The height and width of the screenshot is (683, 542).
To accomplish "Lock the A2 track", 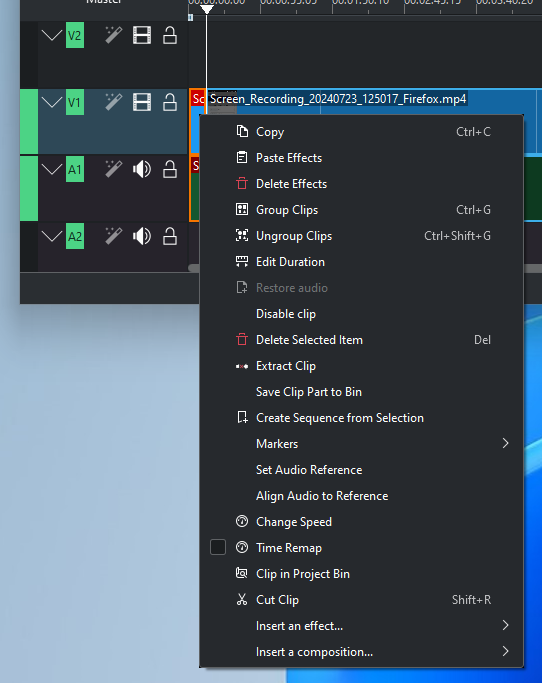I will [170, 237].
